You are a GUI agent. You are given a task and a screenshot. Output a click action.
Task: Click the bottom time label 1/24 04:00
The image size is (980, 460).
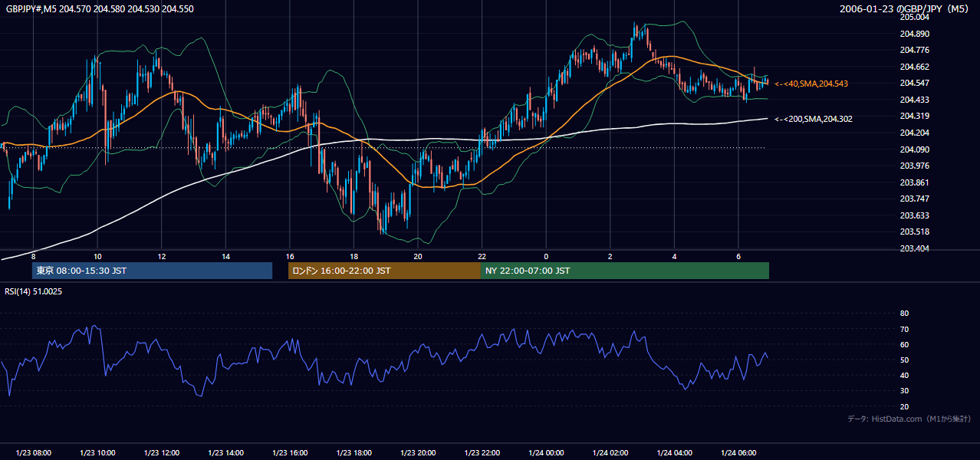point(674,453)
